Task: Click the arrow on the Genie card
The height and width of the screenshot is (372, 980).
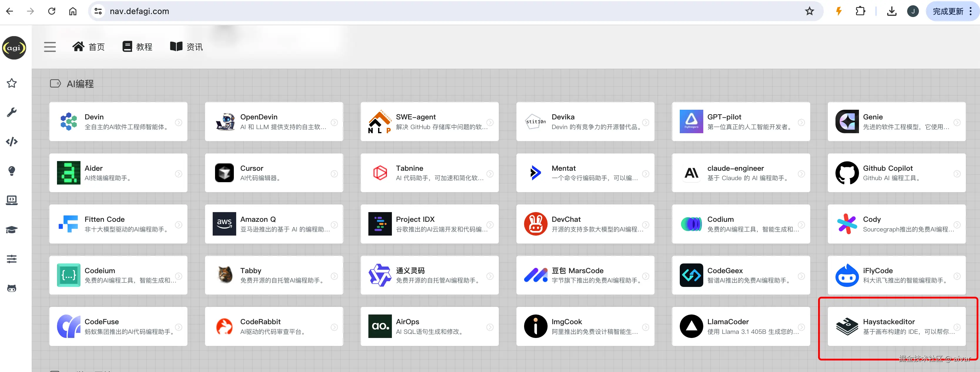Action: pos(957,122)
